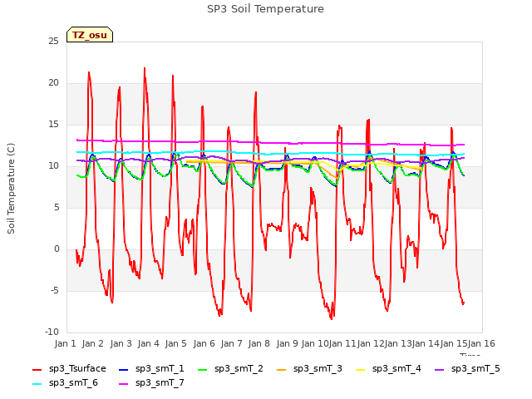The height and width of the screenshot is (399, 532).
Task: Click the Jan 1 x-axis tick label
Action: click(65, 343)
